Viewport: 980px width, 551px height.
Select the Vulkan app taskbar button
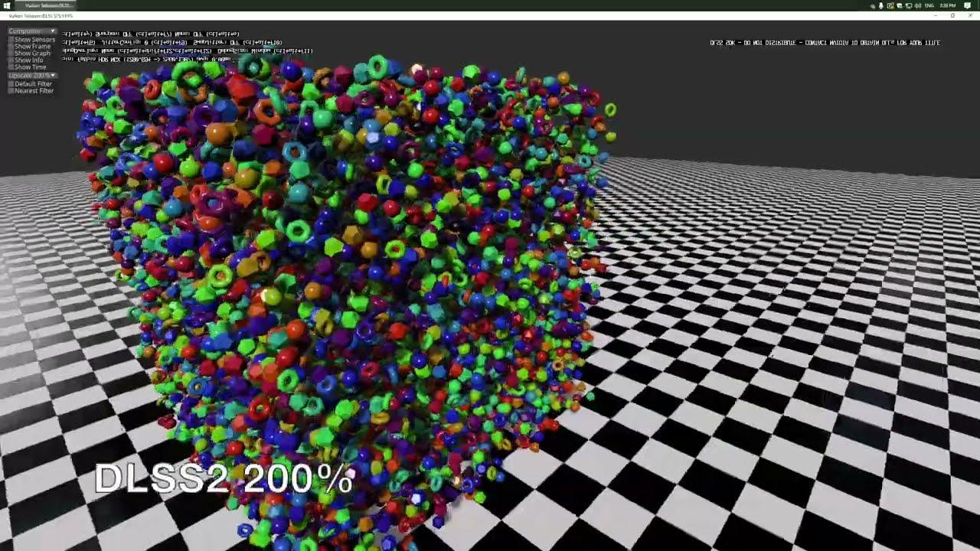click(x=47, y=5)
